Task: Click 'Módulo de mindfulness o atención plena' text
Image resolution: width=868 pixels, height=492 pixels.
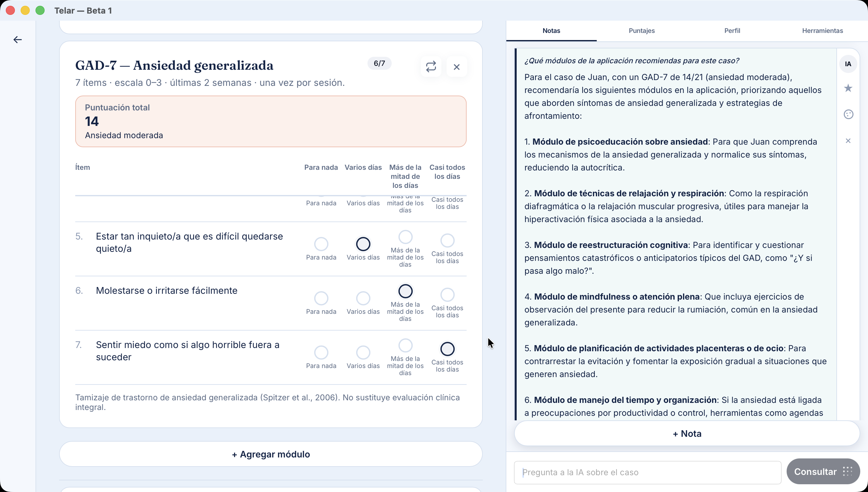Action: pyautogui.click(x=617, y=297)
